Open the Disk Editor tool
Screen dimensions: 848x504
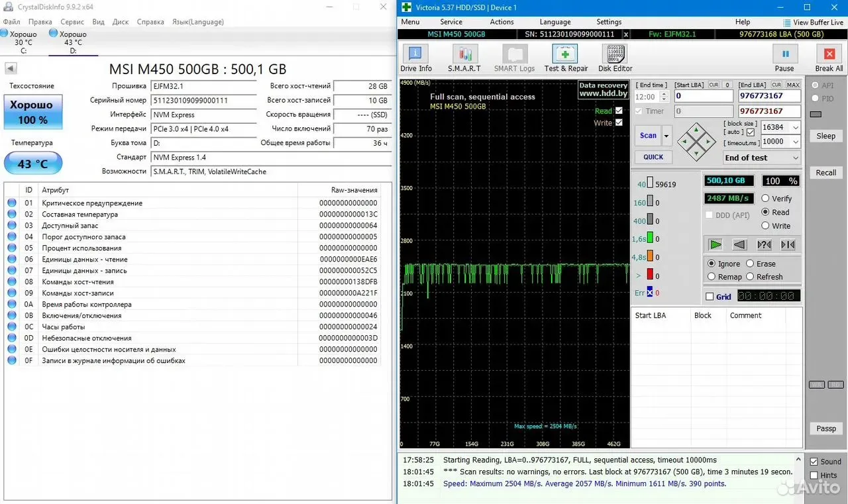(615, 58)
